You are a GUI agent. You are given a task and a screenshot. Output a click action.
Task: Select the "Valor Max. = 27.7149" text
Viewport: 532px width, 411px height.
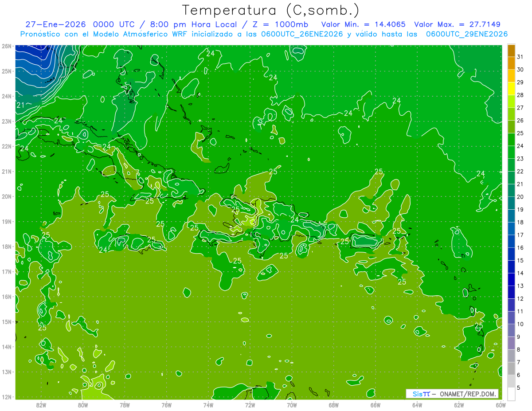click(x=458, y=24)
